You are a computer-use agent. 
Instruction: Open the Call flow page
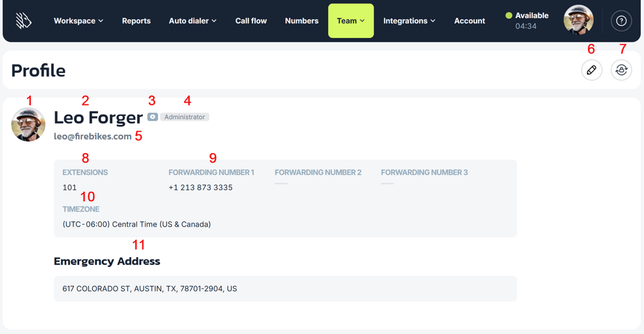tap(251, 21)
